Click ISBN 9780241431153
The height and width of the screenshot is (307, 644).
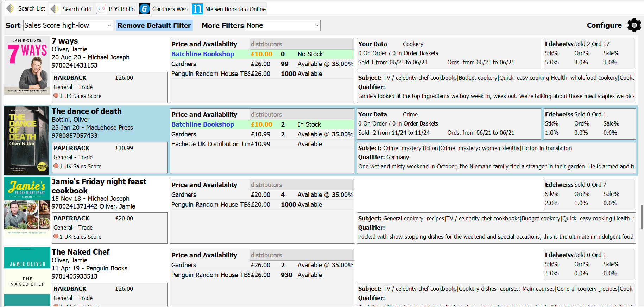point(75,65)
